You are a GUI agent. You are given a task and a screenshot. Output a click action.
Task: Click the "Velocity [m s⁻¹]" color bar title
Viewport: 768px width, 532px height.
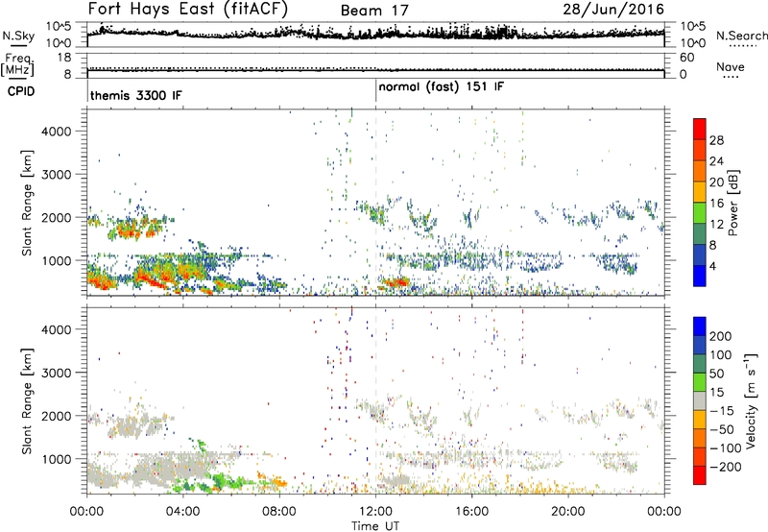point(751,400)
